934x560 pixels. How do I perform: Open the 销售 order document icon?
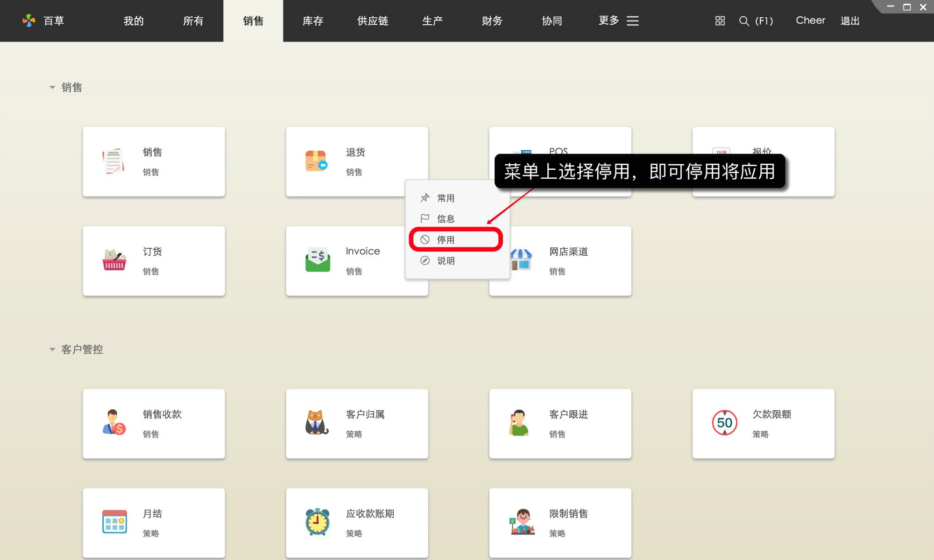113,161
